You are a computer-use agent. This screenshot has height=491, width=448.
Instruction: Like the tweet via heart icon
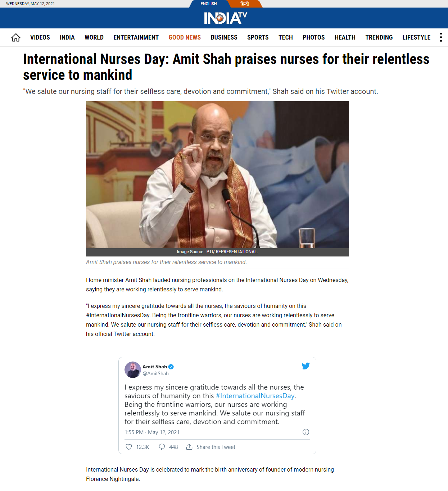tap(129, 447)
